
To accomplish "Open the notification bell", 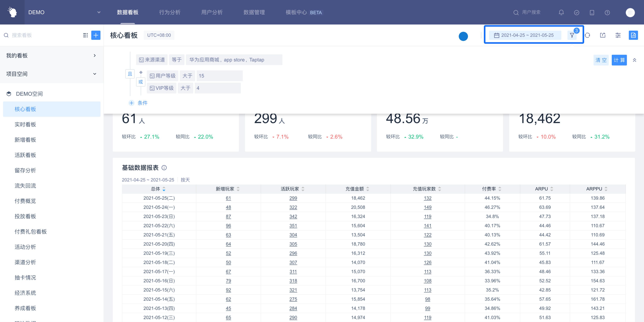I will click(561, 12).
